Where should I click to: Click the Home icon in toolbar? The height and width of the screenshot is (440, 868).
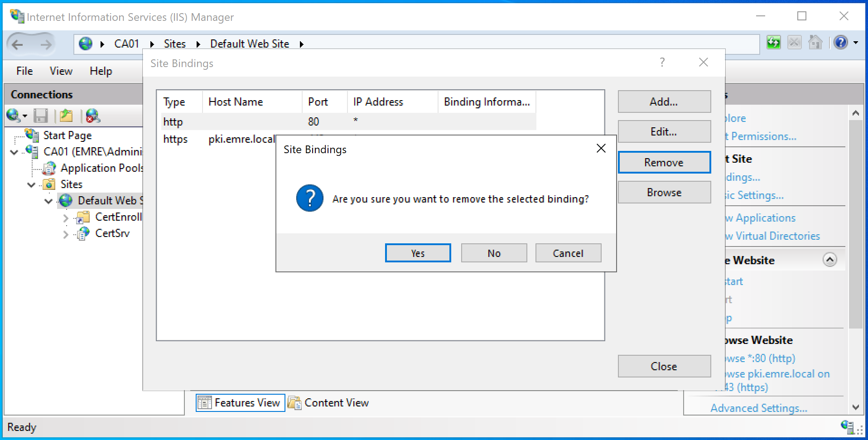[x=815, y=43]
